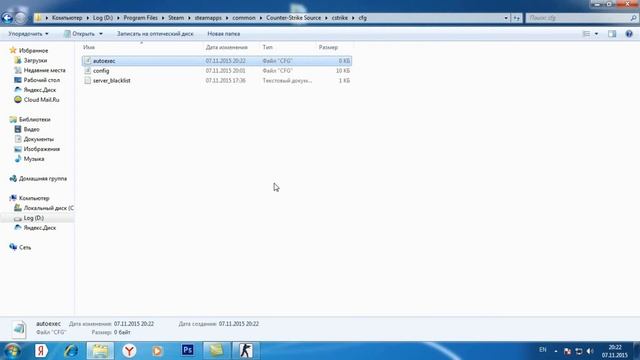Screen dimensions: 640x360
Task: Jump to Компьютер in the address bar
Action: [67, 18]
